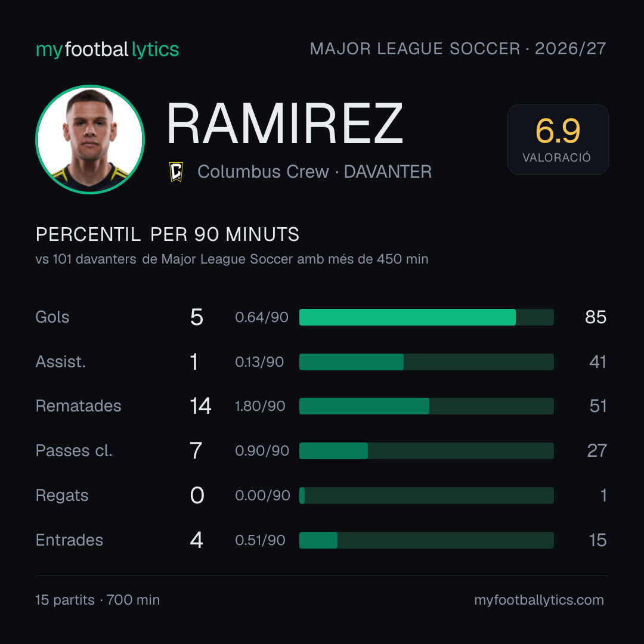Viewport: 644px width, 644px height.
Task: Click the Columbus Crew club crest icon
Action: pyautogui.click(x=176, y=172)
